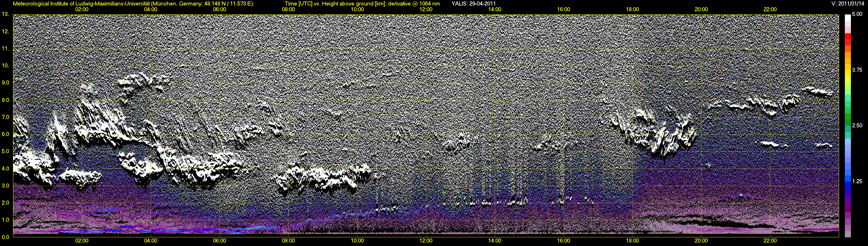Click the '9.0' height axis label
The width and height of the screenshot is (868, 246).
tap(5, 82)
